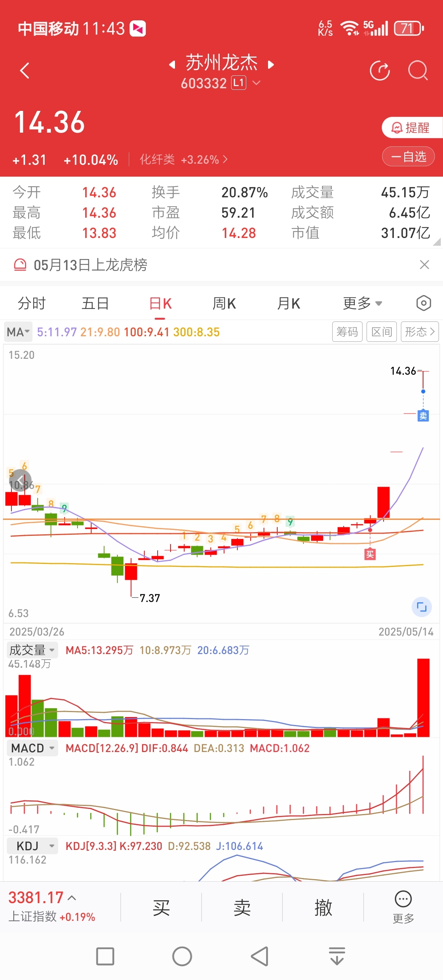Switch to 五日 tab
Screen dimensions: 443x980
point(95,304)
